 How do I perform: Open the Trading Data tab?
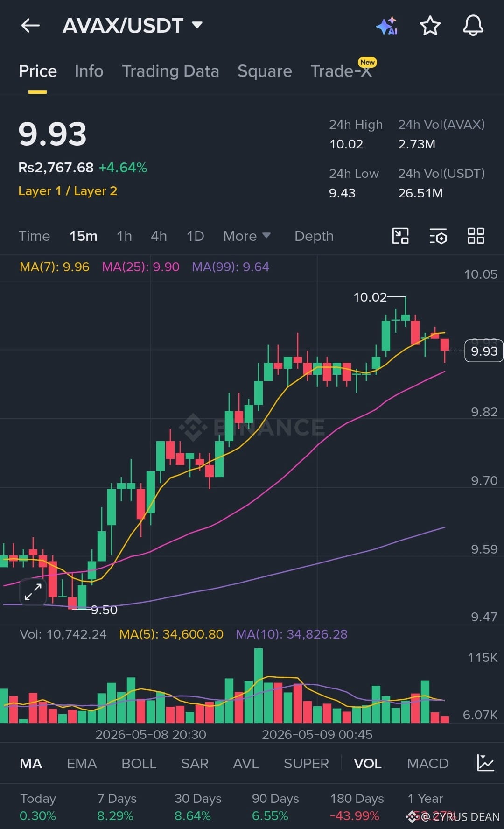pos(170,71)
